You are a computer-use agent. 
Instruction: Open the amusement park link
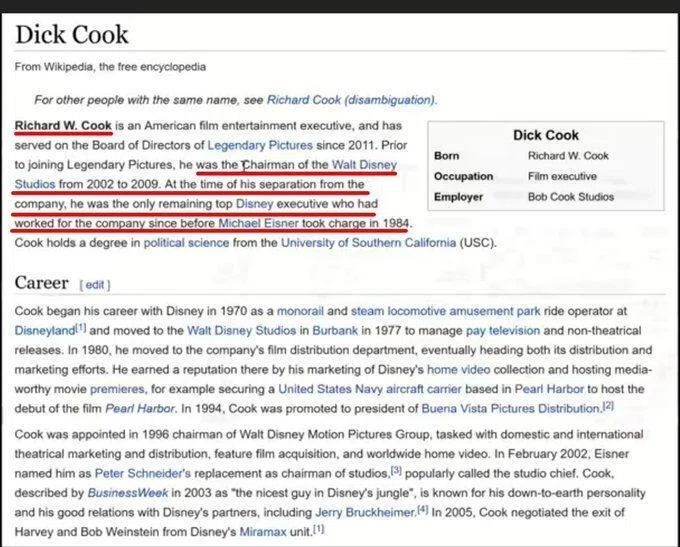click(x=495, y=311)
